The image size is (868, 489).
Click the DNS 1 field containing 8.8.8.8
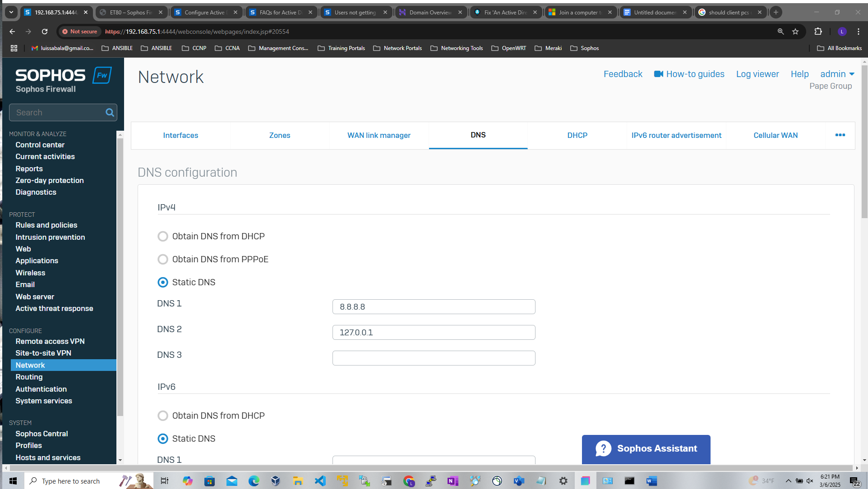click(434, 307)
